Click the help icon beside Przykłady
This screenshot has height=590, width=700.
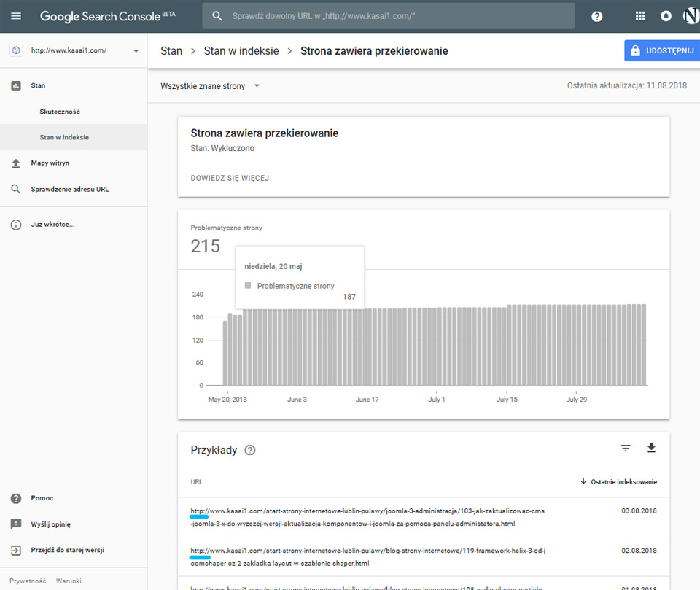[x=250, y=450]
